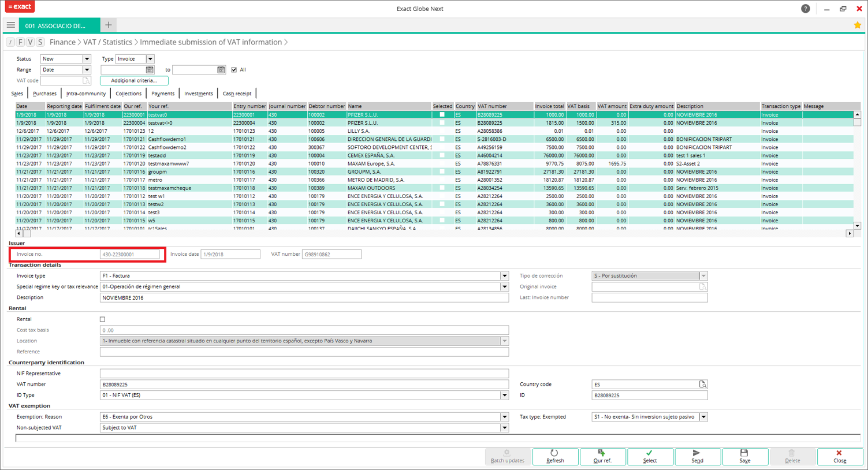Screen dimensions: 868x470
Task: Open the Range dropdown showing Date
Action: (87, 70)
